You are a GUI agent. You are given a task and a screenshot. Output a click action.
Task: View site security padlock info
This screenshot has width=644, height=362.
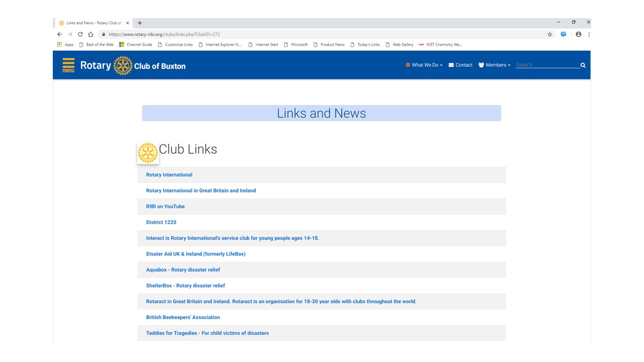[x=104, y=34]
